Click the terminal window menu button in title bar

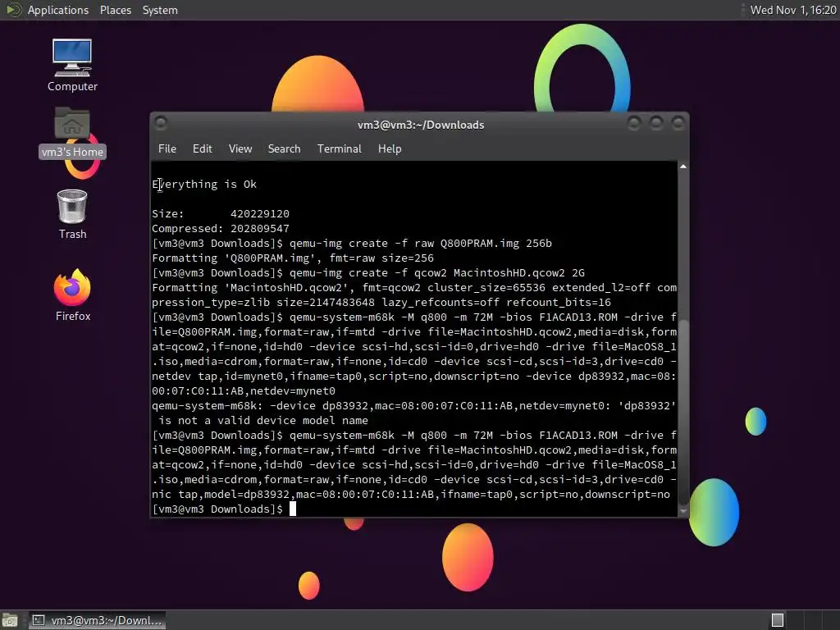coord(161,124)
